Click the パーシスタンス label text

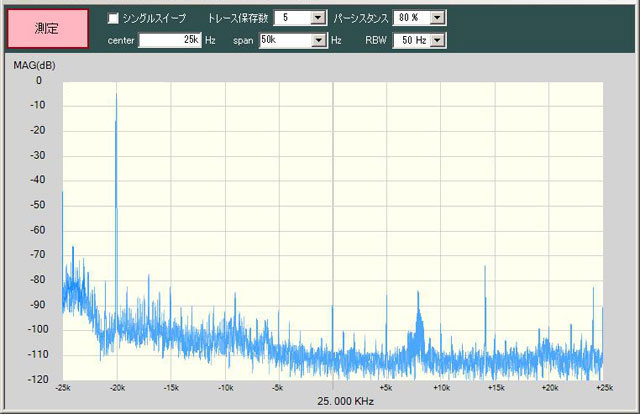[360, 18]
